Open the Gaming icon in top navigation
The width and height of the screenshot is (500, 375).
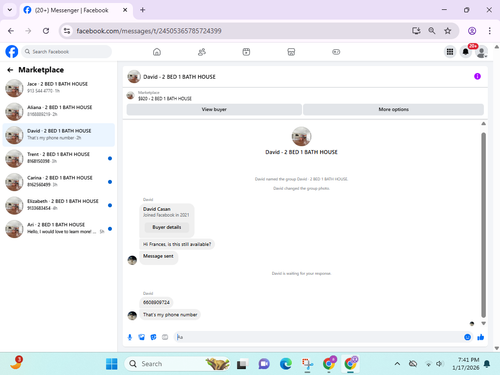coord(336,52)
